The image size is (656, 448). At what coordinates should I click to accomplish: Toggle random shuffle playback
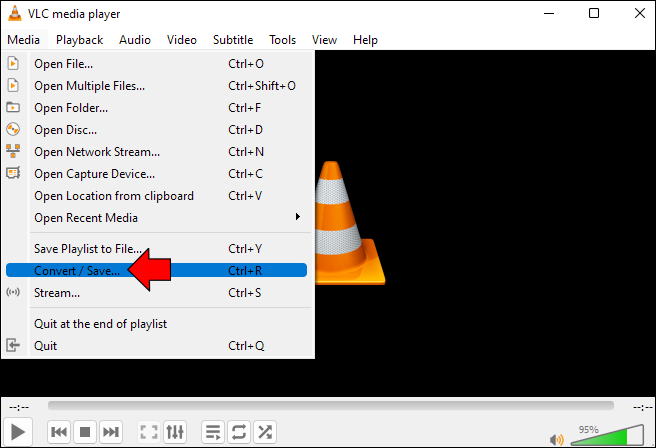[265, 432]
